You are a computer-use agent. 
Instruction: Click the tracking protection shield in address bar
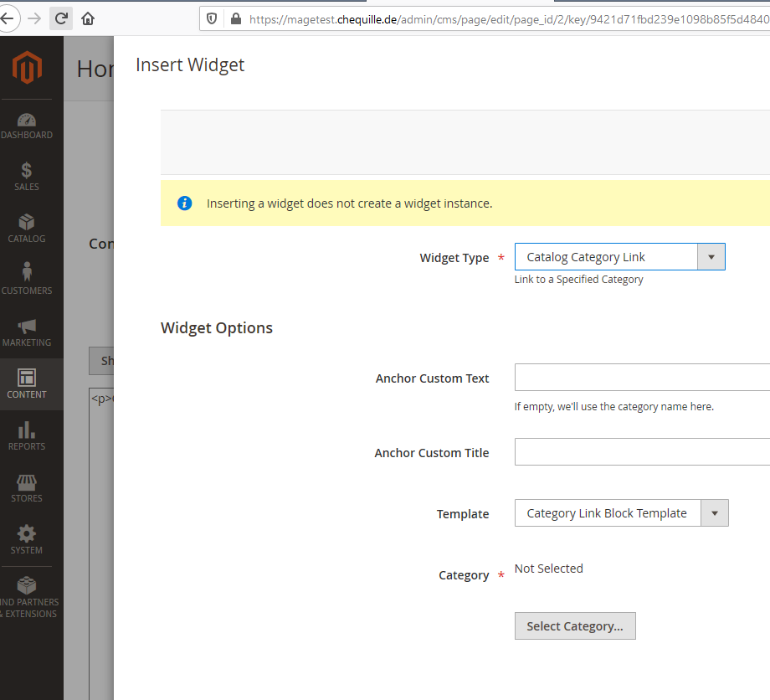(x=211, y=18)
